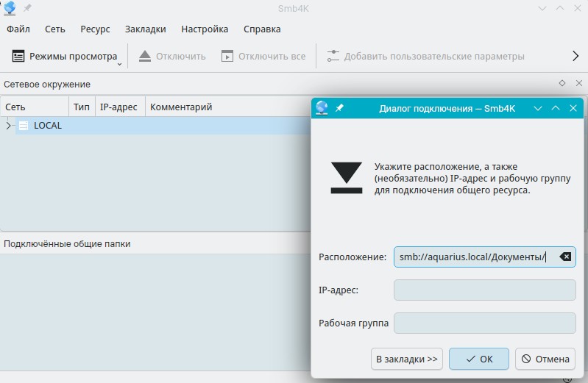Minimize the mount dialog window
The height and width of the screenshot is (383, 588).
tap(538, 108)
